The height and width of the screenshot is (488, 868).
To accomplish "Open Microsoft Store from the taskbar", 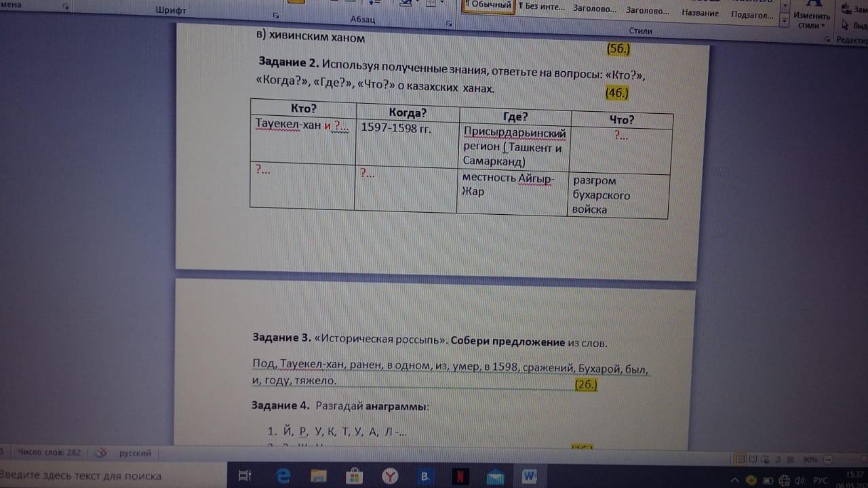I will 353,476.
